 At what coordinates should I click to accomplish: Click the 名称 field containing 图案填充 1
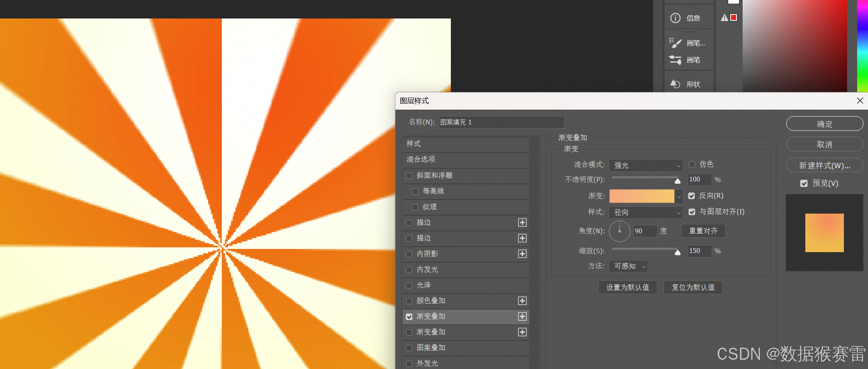(502, 122)
